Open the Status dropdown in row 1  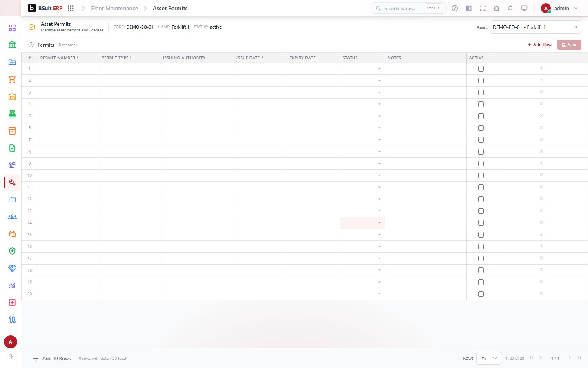coord(362,69)
